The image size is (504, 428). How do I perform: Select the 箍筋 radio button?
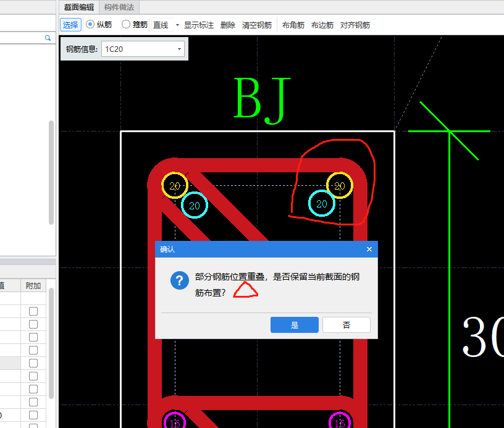[125, 25]
